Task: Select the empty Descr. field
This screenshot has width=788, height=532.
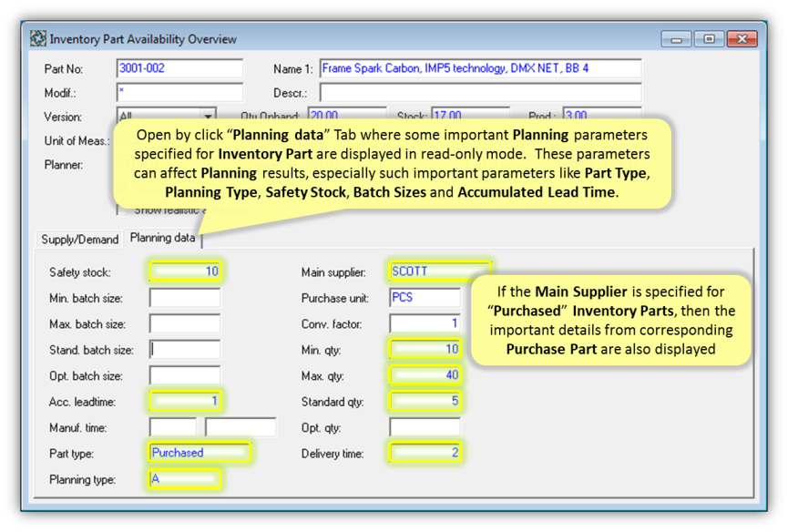Action: (x=480, y=92)
